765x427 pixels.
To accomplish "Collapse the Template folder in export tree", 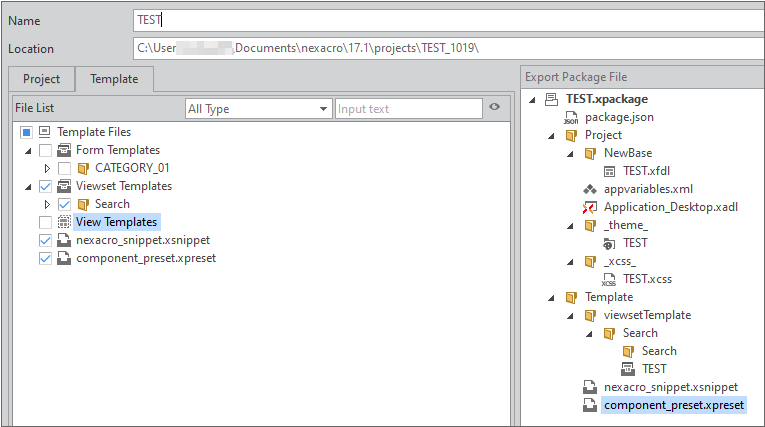I will [551, 297].
